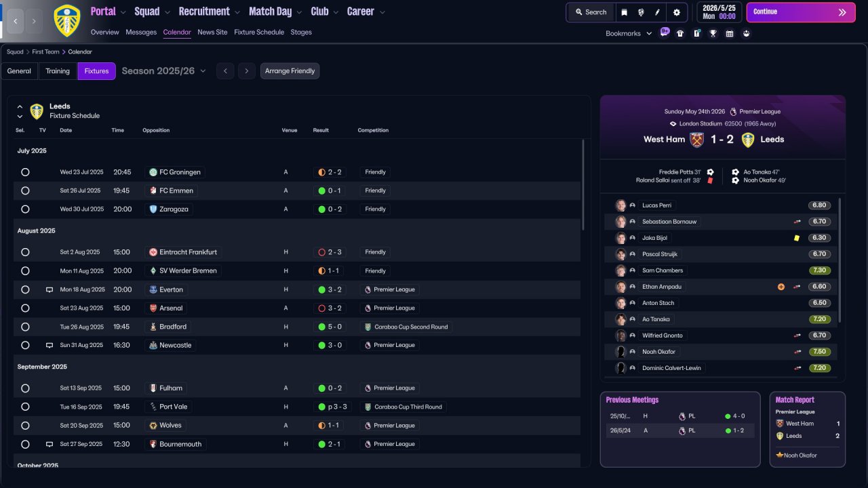Click Lucas Perri's player portrait
This screenshot has width=868, height=488.
point(620,205)
